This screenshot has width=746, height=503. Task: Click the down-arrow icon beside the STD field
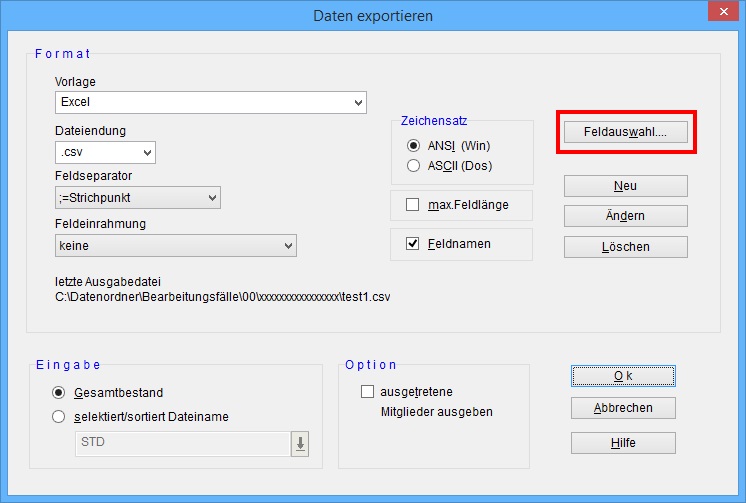(x=300, y=444)
